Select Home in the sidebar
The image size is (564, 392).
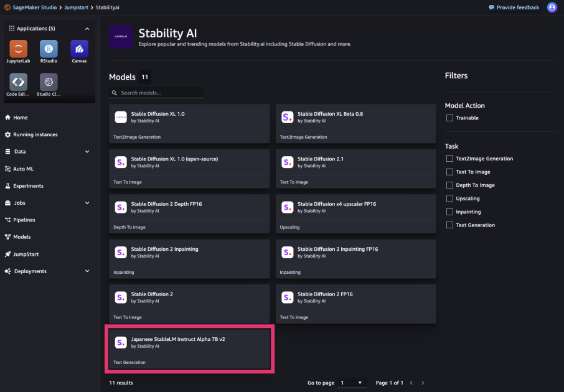(21, 118)
